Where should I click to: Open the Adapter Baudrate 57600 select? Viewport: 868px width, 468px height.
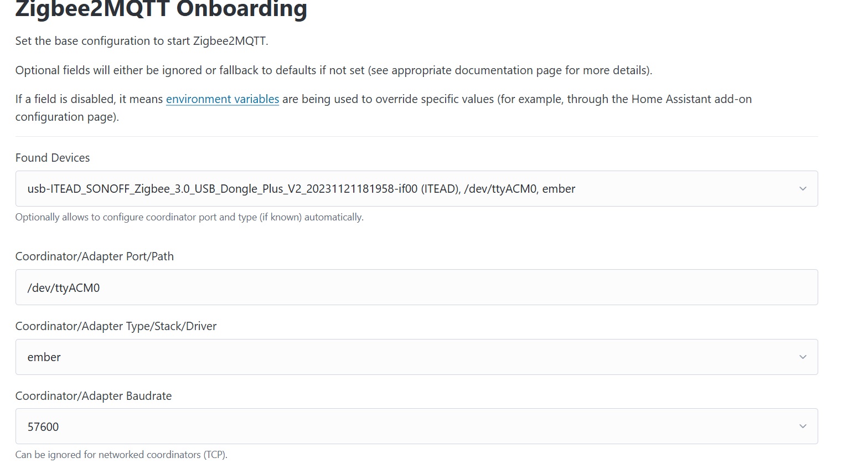[416, 426]
